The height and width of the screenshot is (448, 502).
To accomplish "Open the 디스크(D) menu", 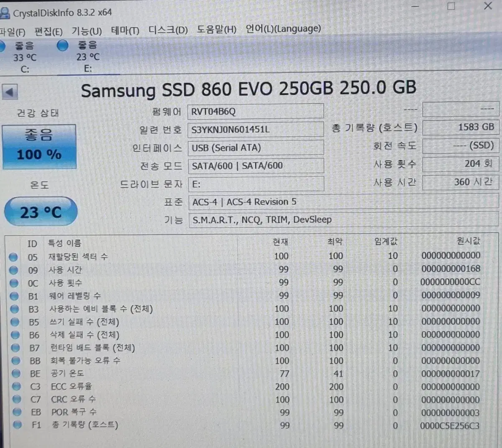I will point(168,30).
